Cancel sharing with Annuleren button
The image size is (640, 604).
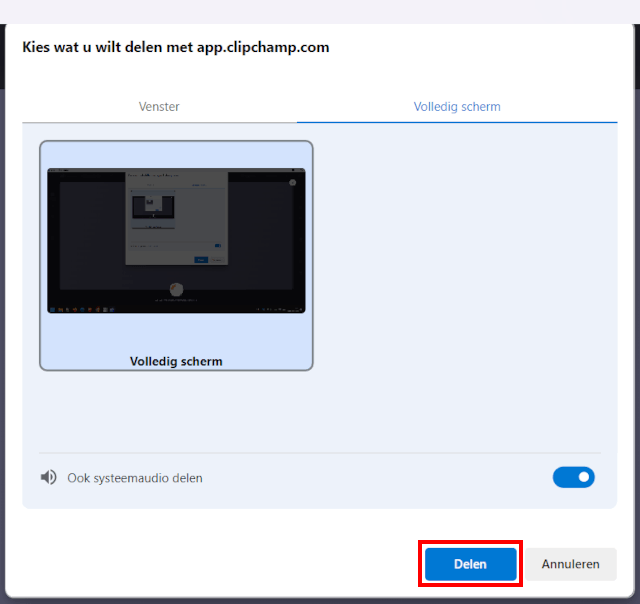pyautogui.click(x=571, y=564)
